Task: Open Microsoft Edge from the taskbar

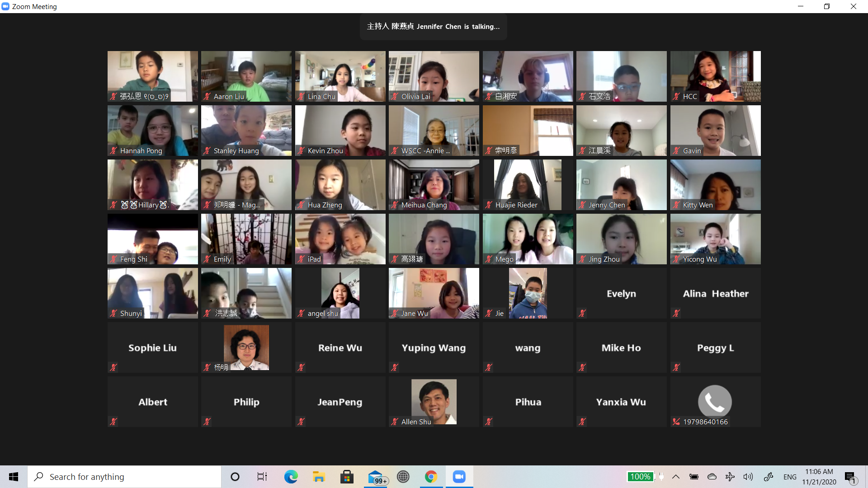Action: 291,477
